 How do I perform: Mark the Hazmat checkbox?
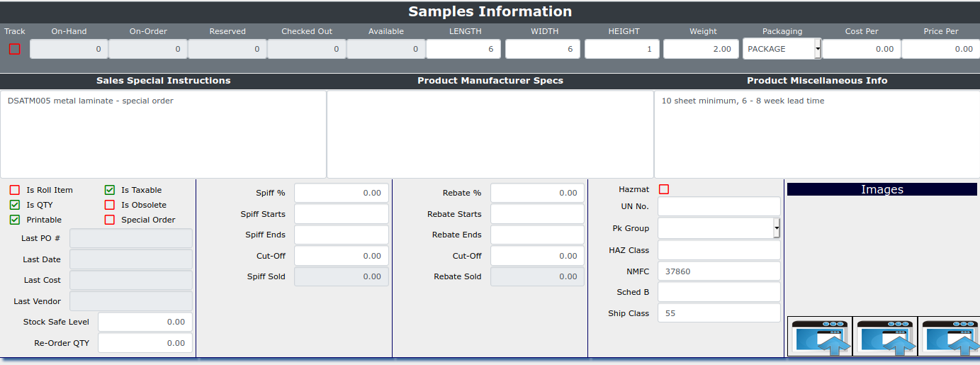coord(664,189)
